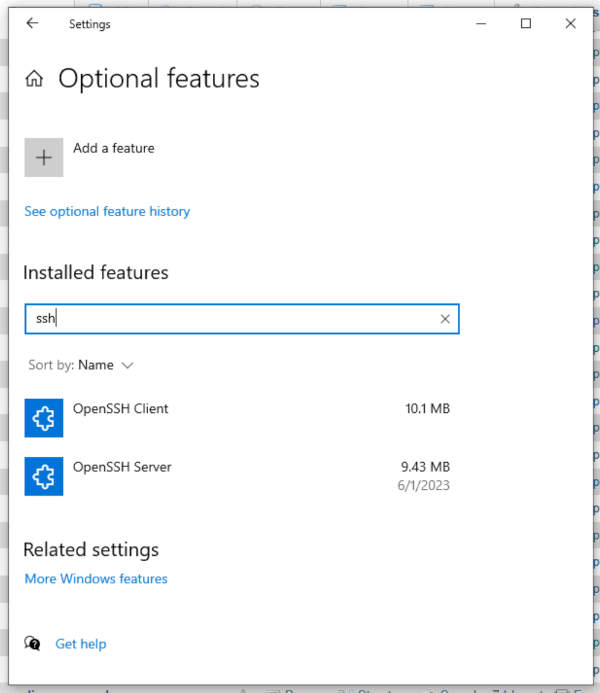Open See optional feature history link
This screenshot has width=600, height=693.
[107, 211]
